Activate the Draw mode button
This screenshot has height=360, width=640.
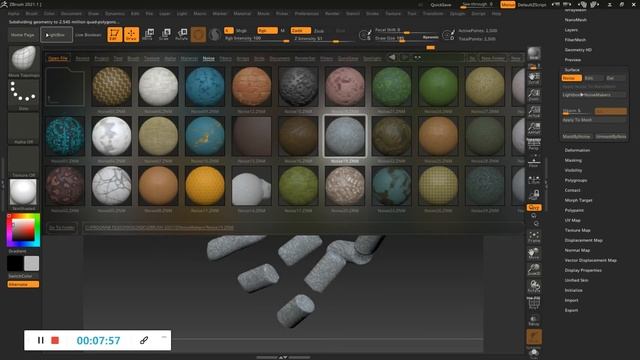(x=131, y=35)
